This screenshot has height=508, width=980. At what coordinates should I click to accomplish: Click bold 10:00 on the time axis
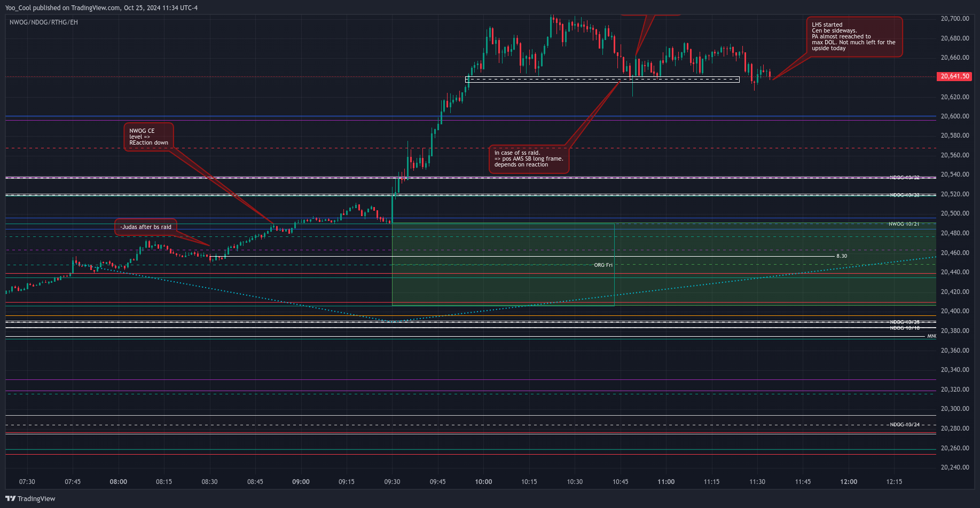[x=484, y=482]
